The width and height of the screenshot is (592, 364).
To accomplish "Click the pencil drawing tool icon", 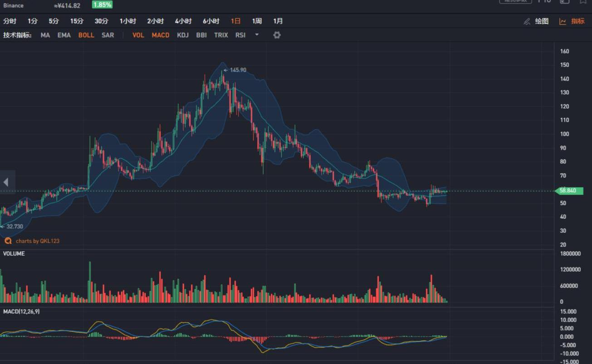I will tap(527, 21).
